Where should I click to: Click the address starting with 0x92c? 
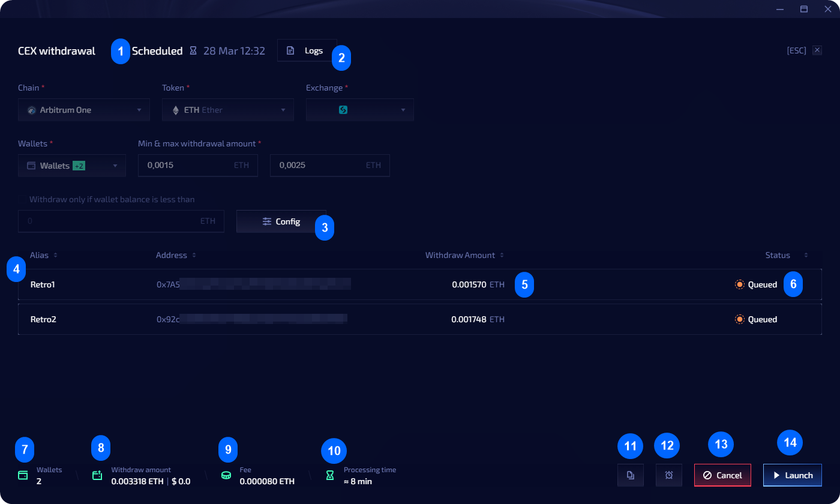pos(252,319)
